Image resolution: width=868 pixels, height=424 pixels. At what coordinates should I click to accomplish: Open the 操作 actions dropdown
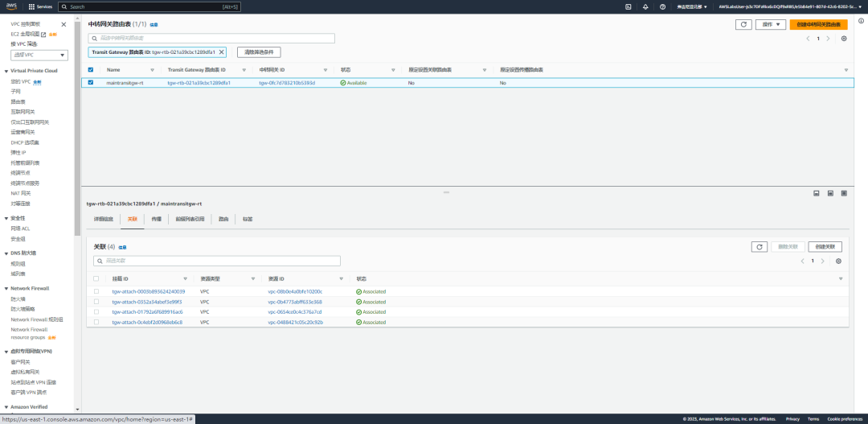[771, 24]
